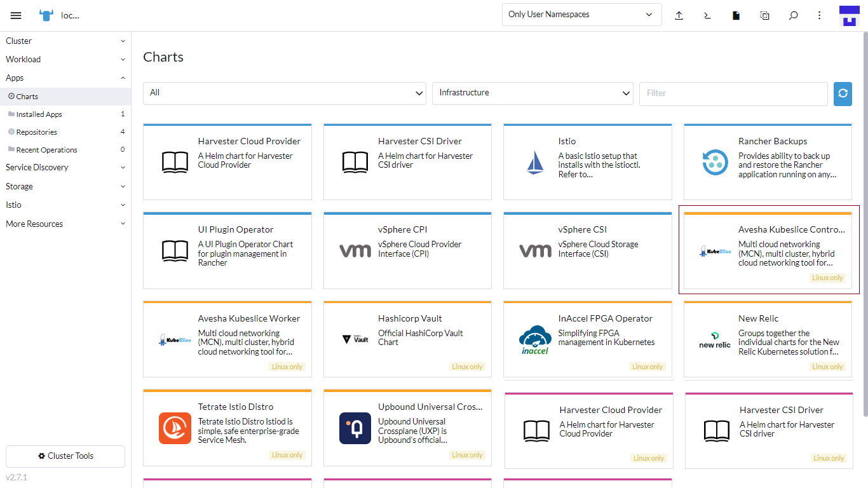Open the Only User Namespaces dropdown
Screen dimensions: 868x488
pos(581,15)
